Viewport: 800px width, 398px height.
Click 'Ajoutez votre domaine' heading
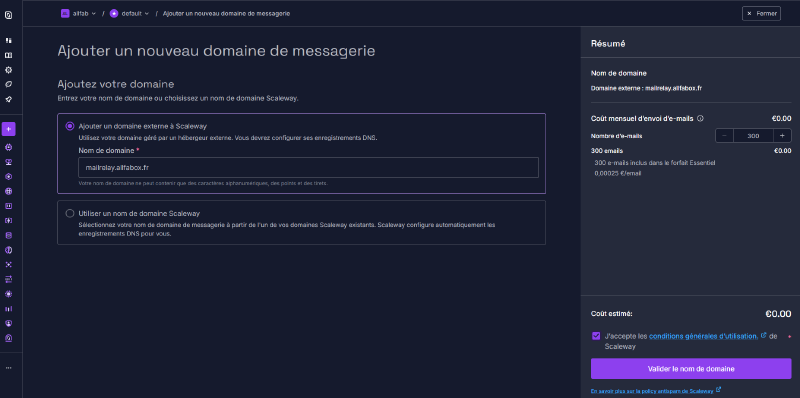[x=116, y=84]
